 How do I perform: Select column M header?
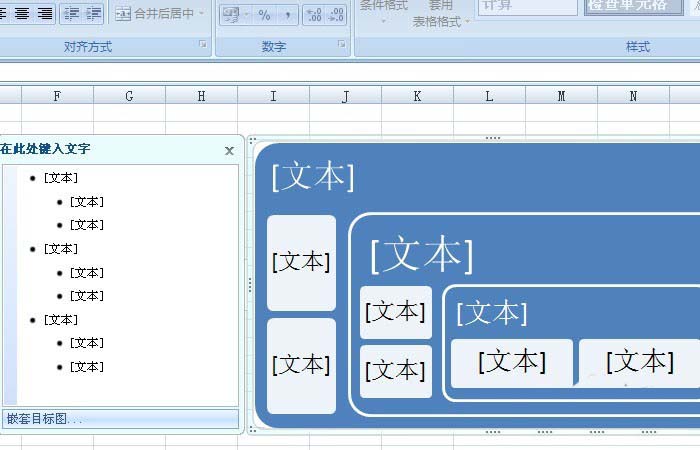point(562,96)
